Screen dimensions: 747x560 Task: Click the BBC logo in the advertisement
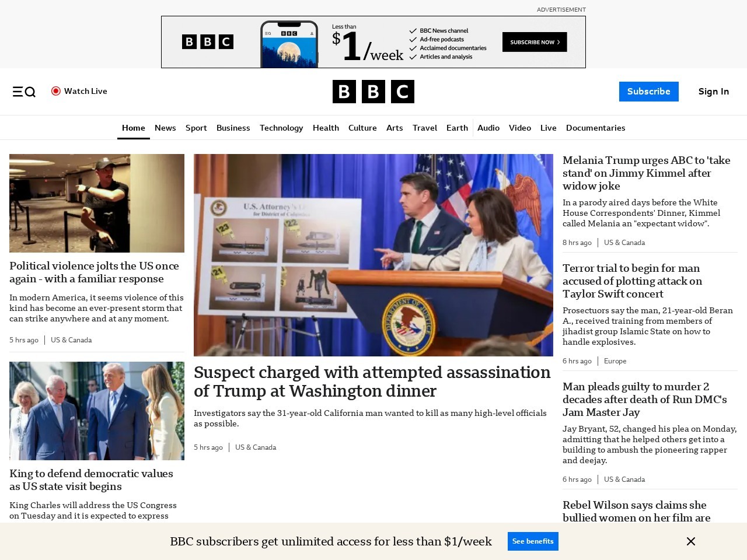pyautogui.click(x=208, y=42)
